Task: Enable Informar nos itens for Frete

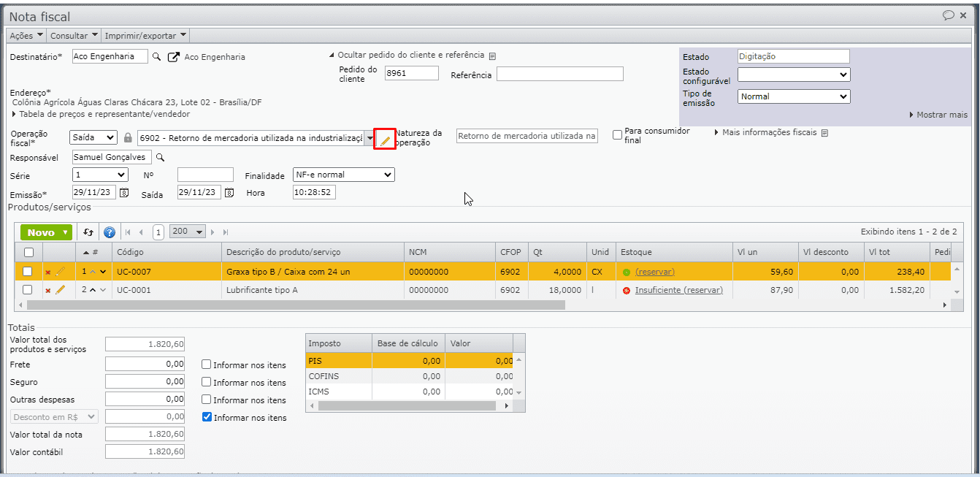Action: (207, 365)
